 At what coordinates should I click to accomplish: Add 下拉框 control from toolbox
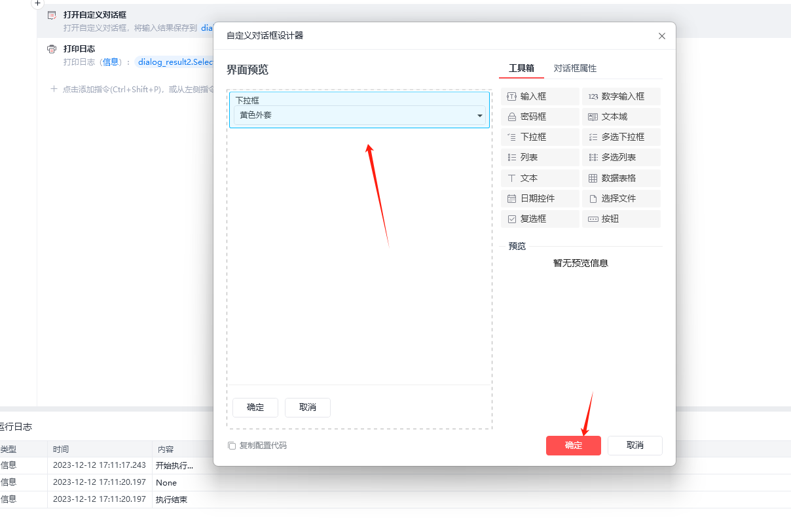click(540, 137)
